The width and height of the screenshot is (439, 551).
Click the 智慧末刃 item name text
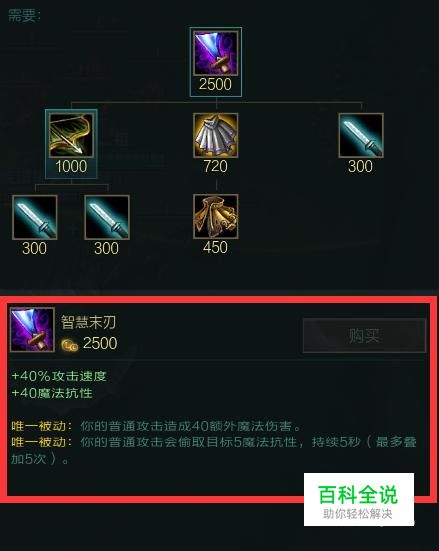pos(88,322)
